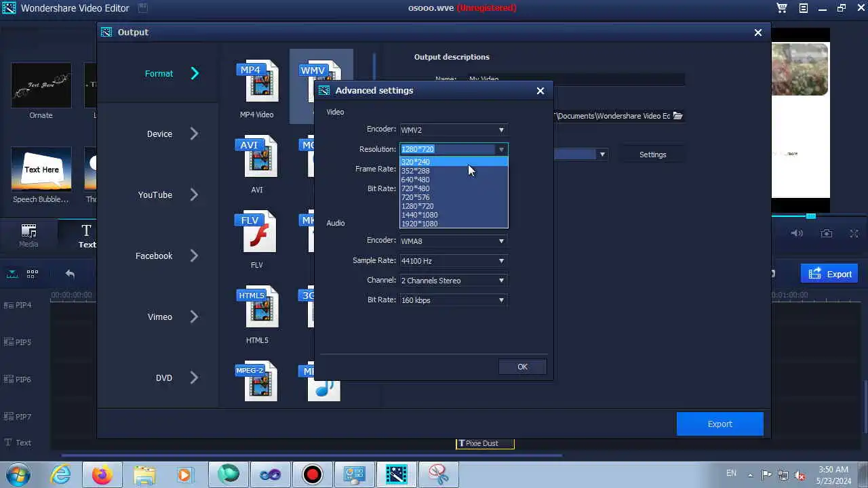The image size is (868, 488).
Task: Select the 1440*1080 resolution option
Action: [x=454, y=215]
